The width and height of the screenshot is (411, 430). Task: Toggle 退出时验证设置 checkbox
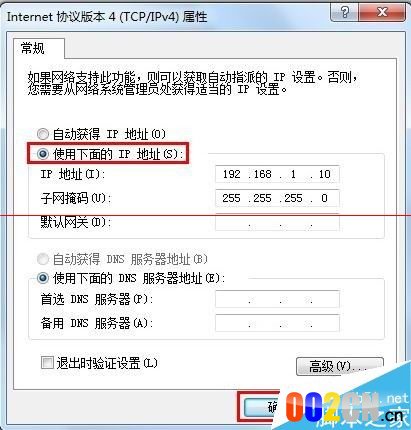[47, 363]
